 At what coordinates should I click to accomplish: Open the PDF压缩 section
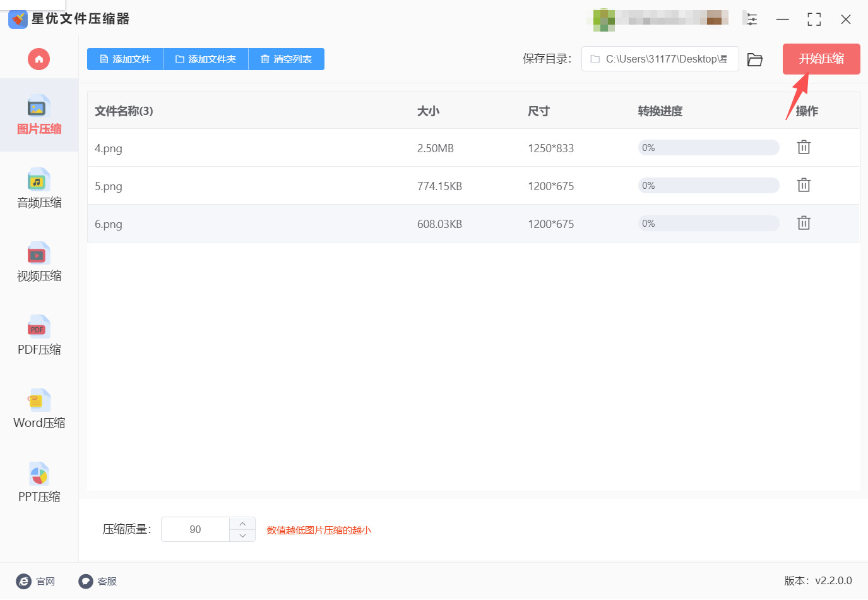(x=39, y=335)
